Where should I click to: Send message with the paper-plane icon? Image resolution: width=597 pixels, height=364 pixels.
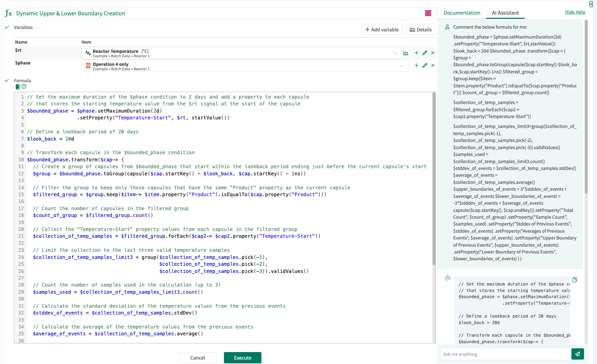(578, 354)
